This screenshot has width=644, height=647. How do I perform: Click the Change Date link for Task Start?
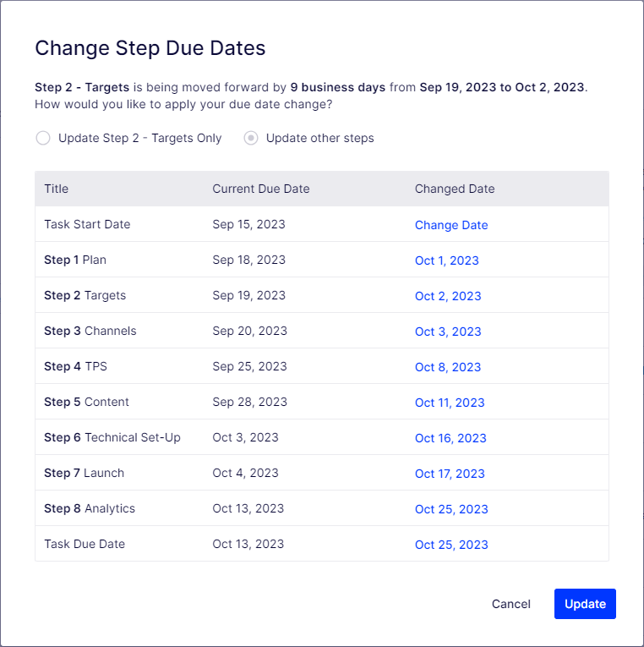pos(451,225)
